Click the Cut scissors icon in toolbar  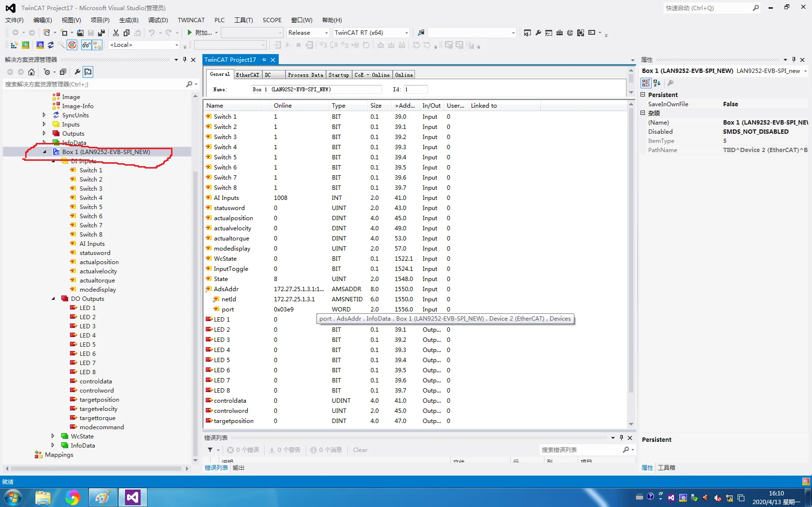(115, 33)
